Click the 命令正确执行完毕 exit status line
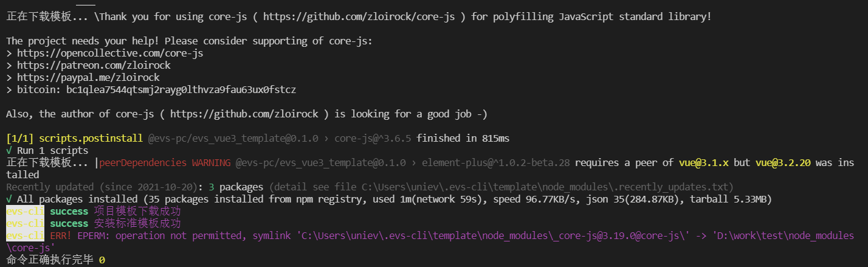 point(49,260)
